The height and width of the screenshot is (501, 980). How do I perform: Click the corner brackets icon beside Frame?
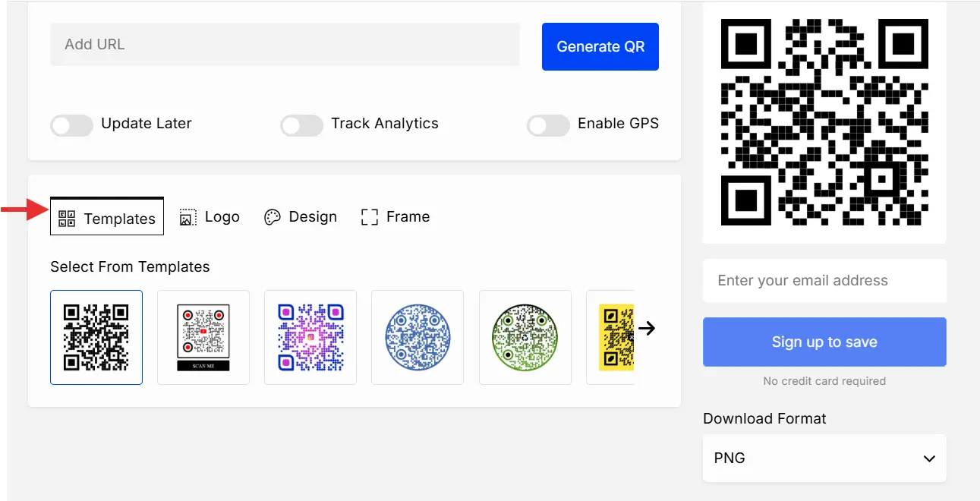pyautogui.click(x=369, y=217)
